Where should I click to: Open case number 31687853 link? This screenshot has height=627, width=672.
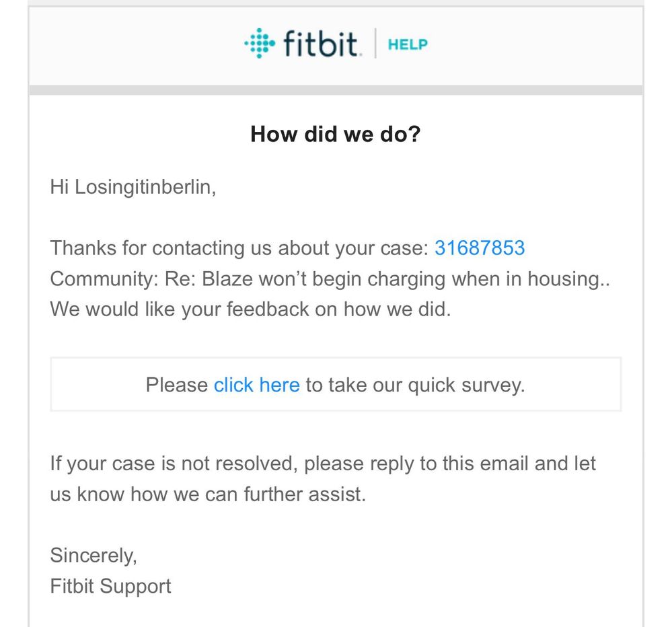(x=479, y=248)
